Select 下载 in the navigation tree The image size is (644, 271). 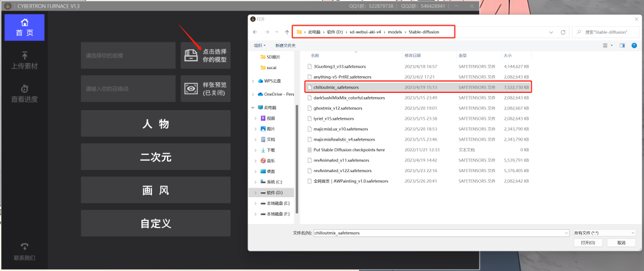268,150
